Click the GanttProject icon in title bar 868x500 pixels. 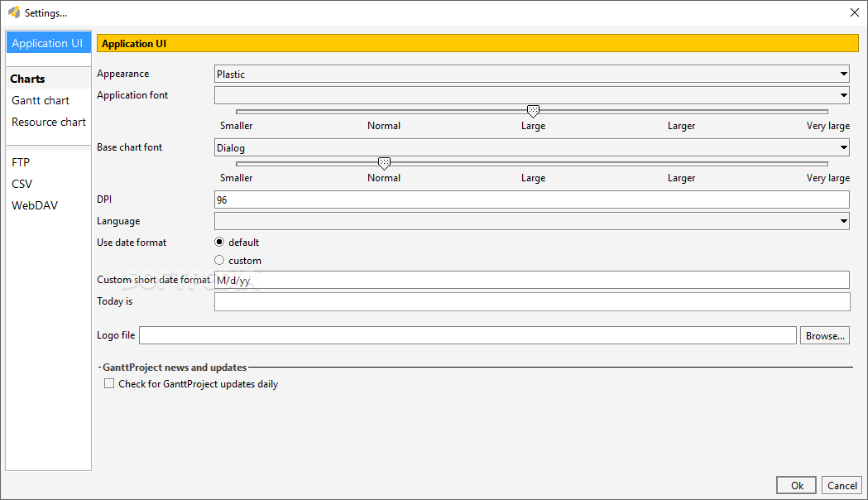click(x=14, y=12)
